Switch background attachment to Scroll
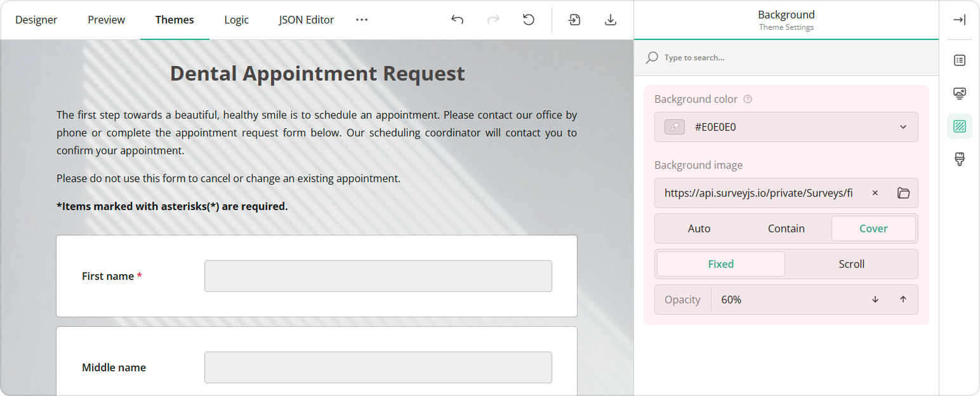 (851, 263)
